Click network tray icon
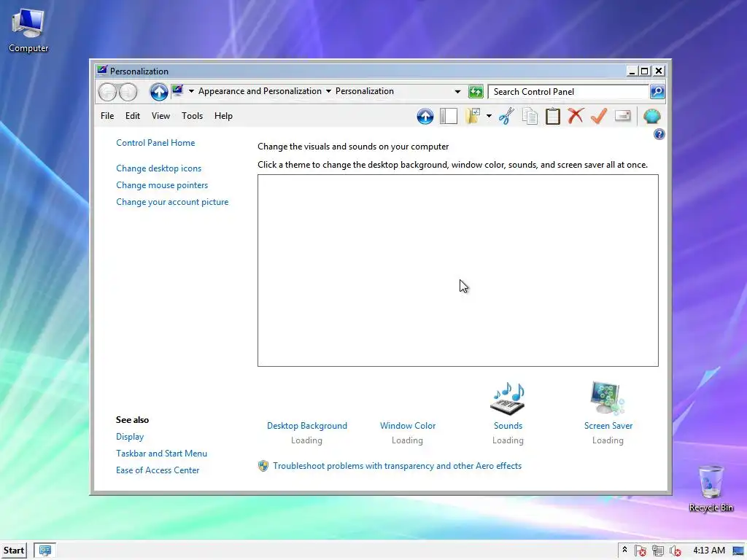 [658, 551]
